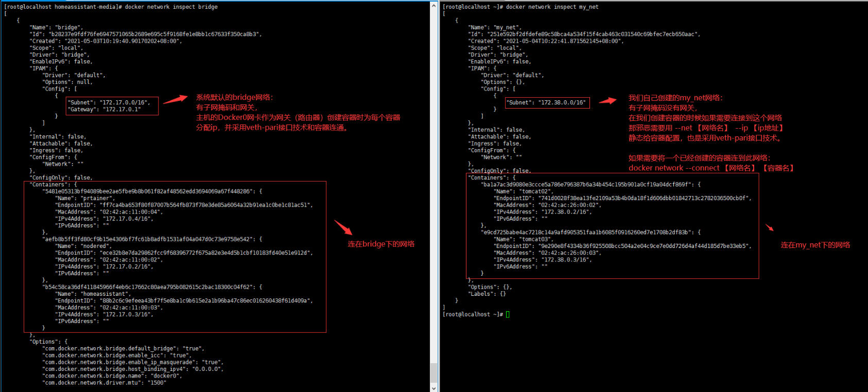Screen dimensions: 868x392
Task: Click the red 'docker network --connect' annotation
Action: [674, 168]
